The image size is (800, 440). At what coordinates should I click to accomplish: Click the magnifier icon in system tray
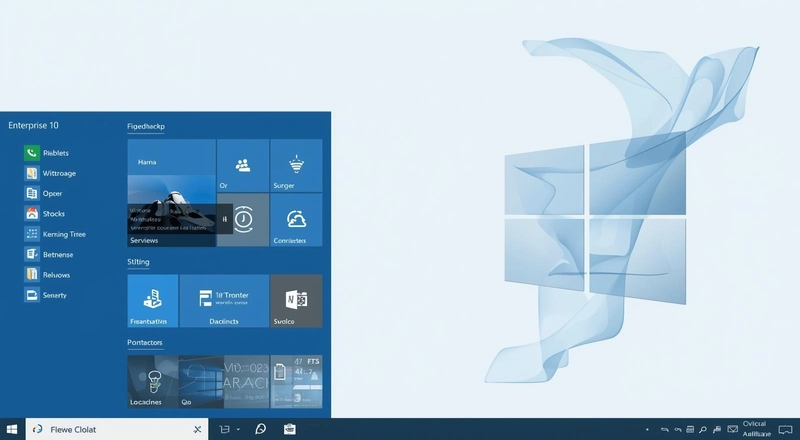point(703,430)
